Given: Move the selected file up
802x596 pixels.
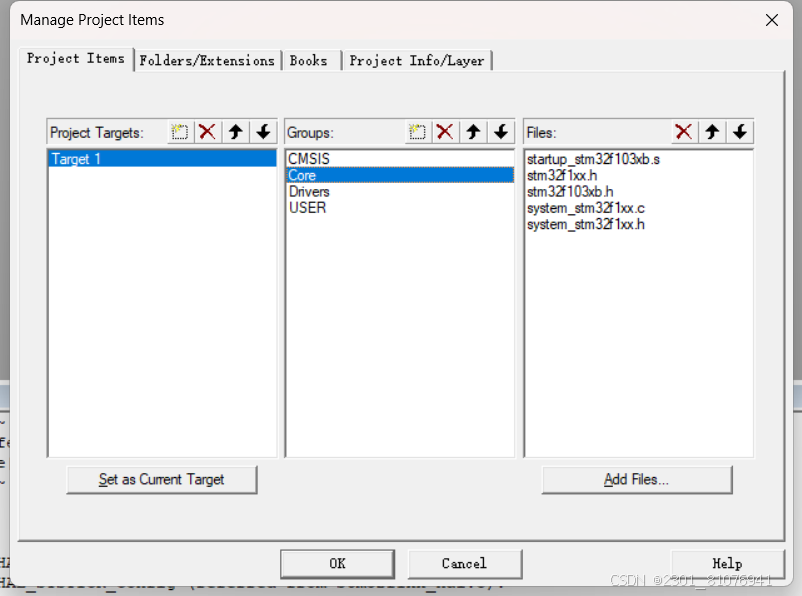Looking at the screenshot, I should 712,132.
